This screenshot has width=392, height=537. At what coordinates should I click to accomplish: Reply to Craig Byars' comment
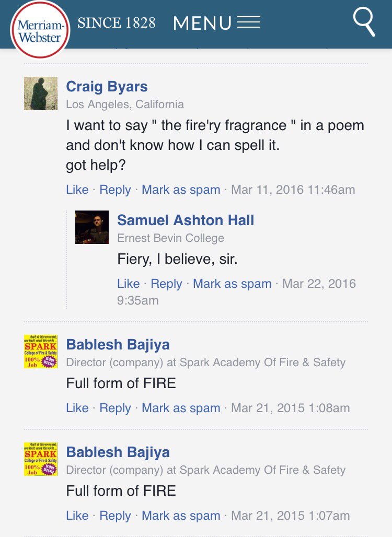point(115,190)
